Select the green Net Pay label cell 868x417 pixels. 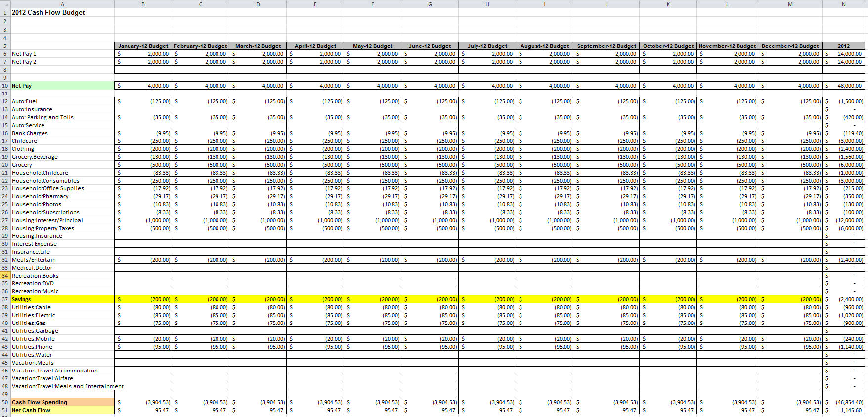62,86
